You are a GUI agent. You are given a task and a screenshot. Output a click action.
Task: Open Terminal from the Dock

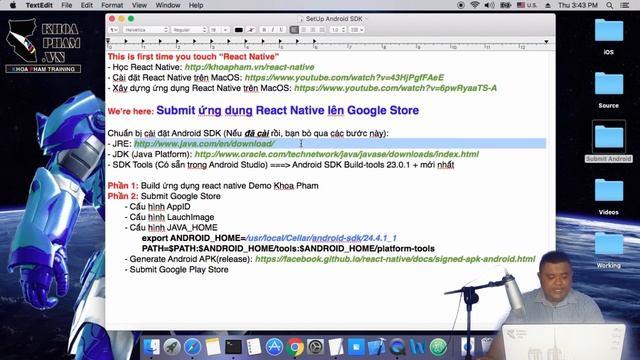click(x=233, y=347)
